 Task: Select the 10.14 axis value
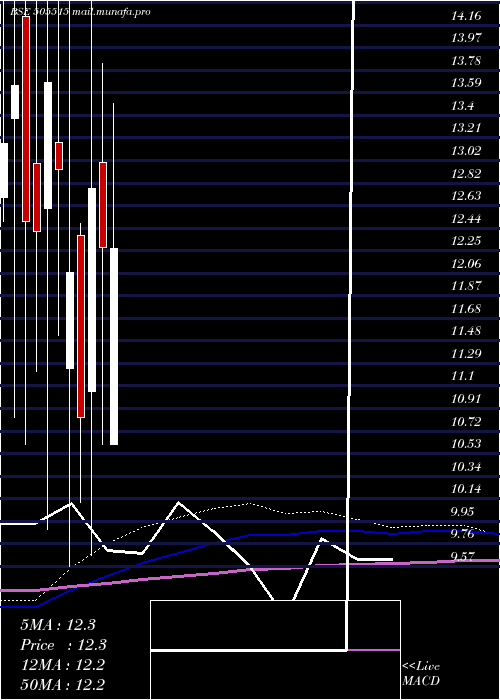[466, 489]
